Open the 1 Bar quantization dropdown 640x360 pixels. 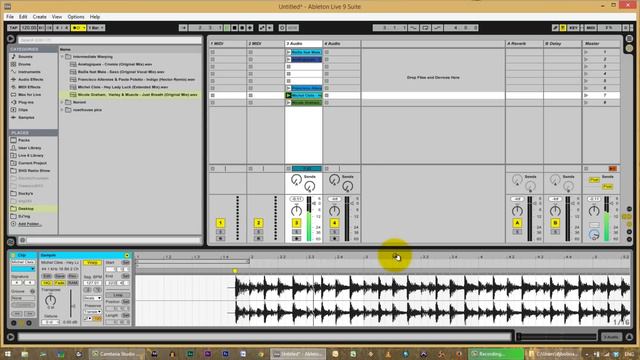click(96, 28)
